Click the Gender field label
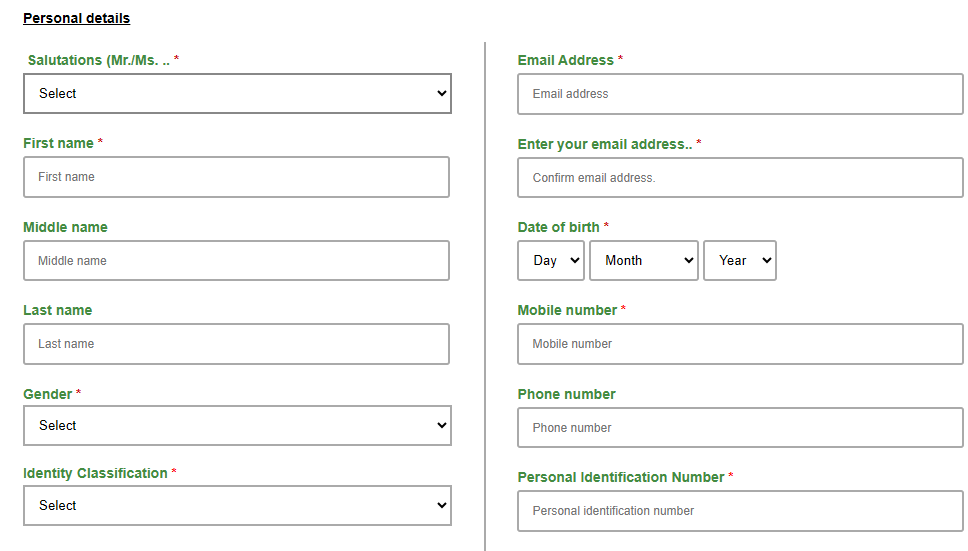The width and height of the screenshot is (968, 551). 48,394
